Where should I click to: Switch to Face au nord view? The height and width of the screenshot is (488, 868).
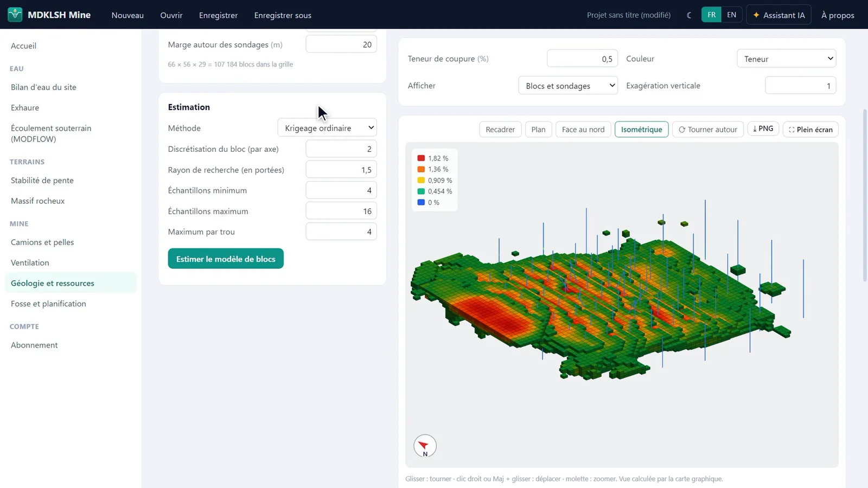point(583,129)
